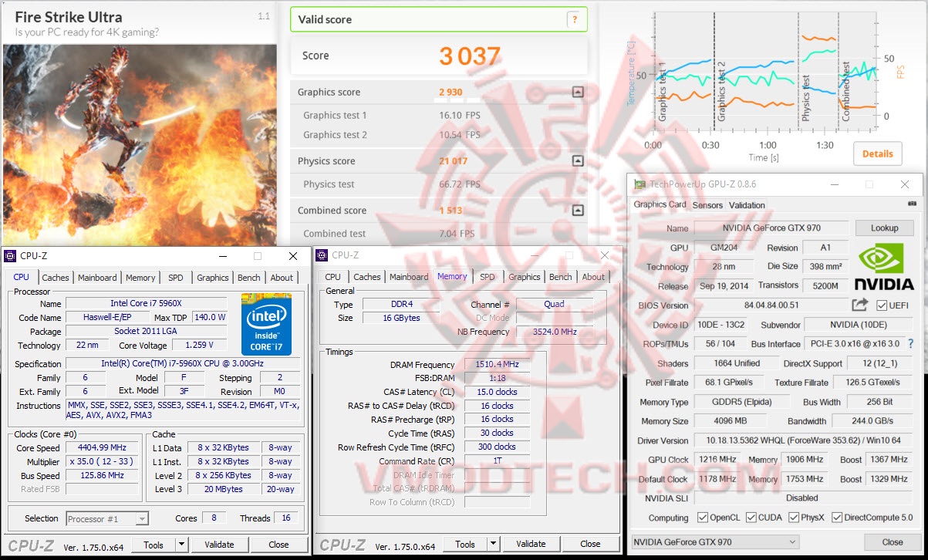Click the Valid score banner
Screen dimensions: 928x560
(x=438, y=20)
